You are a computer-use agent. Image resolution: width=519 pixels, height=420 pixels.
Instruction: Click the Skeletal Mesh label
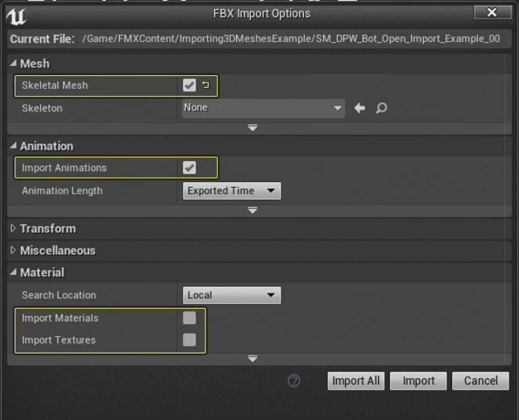point(55,85)
